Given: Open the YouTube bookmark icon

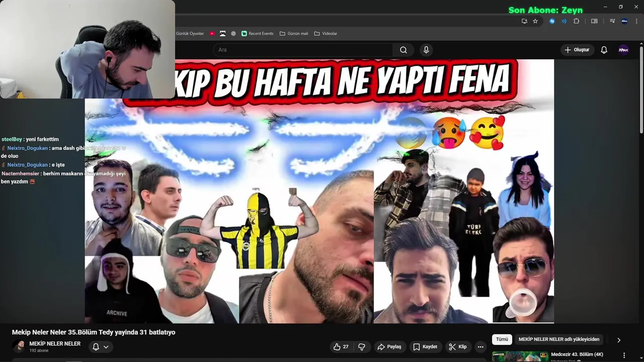Looking at the screenshot, I should (x=212, y=34).
